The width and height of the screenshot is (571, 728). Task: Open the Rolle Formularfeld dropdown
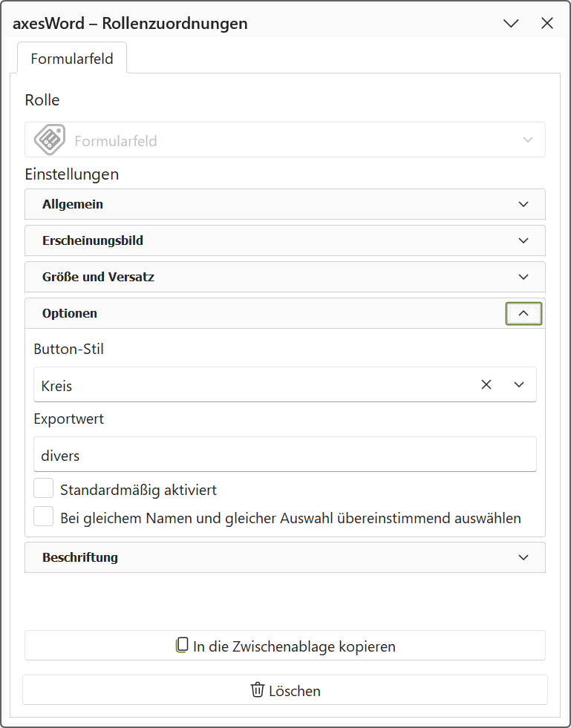285,140
